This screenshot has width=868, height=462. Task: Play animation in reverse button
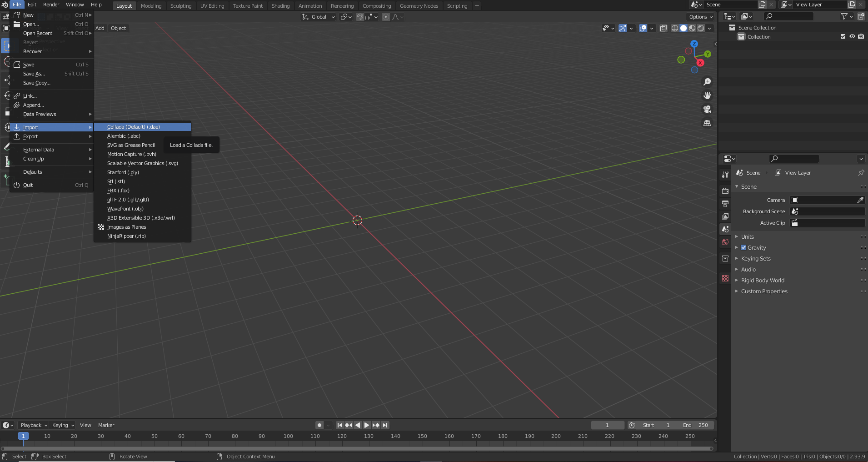358,425
